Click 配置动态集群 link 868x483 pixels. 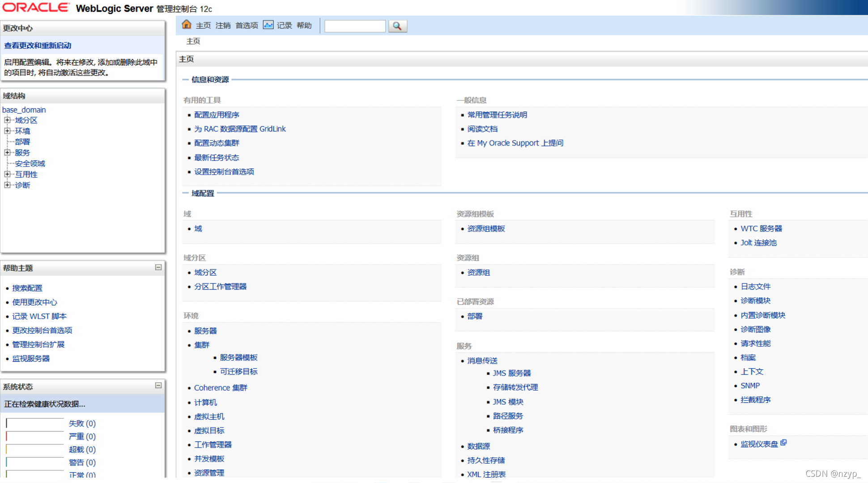coord(217,143)
